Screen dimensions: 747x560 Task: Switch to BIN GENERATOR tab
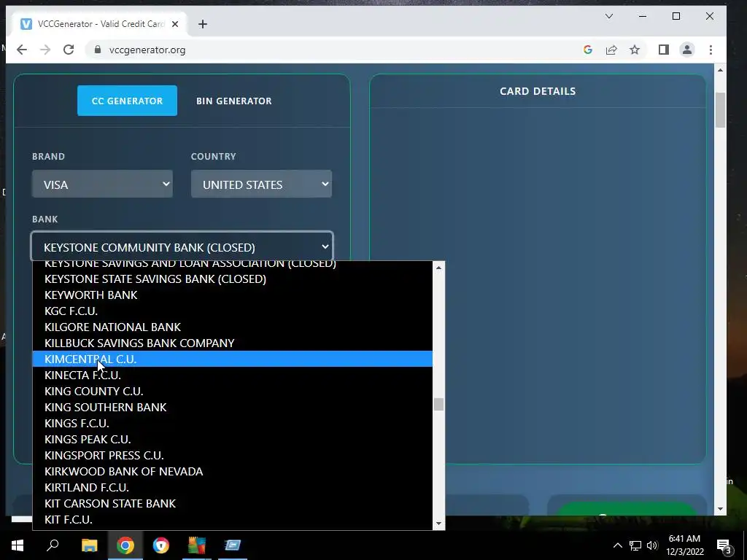tap(234, 101)
